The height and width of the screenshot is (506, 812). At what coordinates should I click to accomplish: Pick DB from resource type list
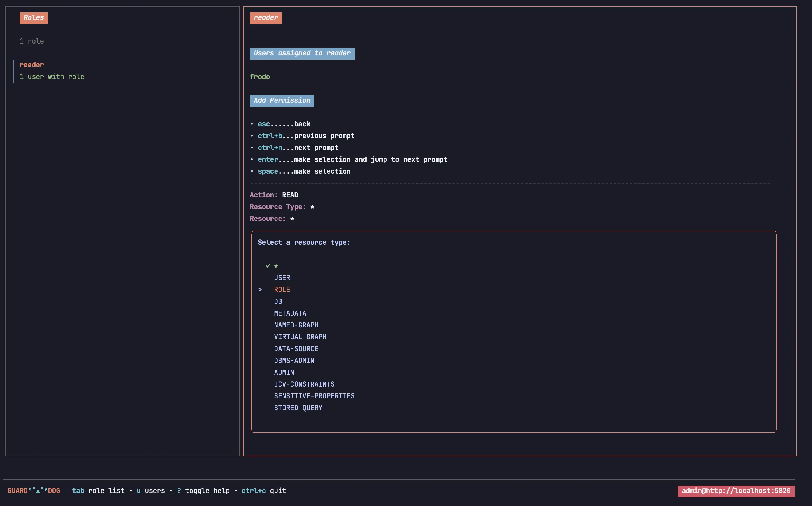[x=278, y=301]
